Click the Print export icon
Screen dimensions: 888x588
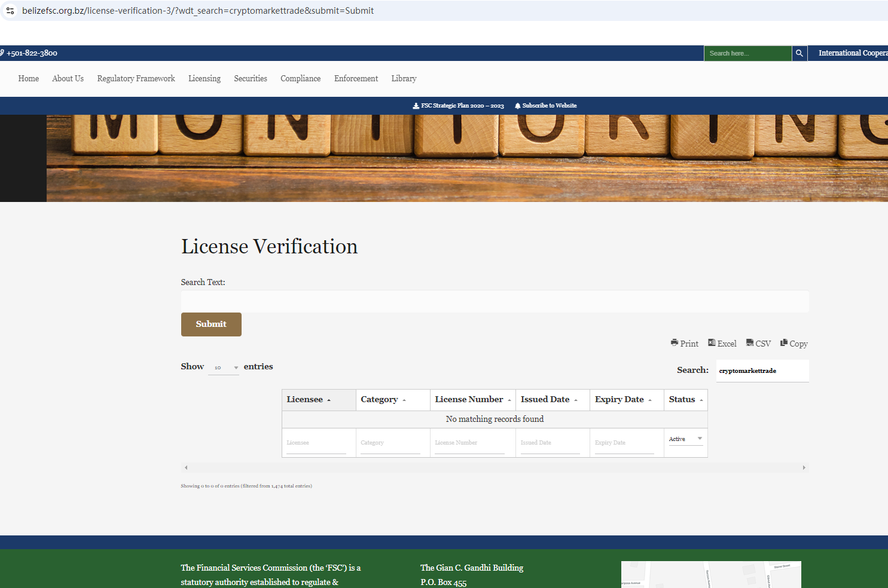tap(675, 343)
